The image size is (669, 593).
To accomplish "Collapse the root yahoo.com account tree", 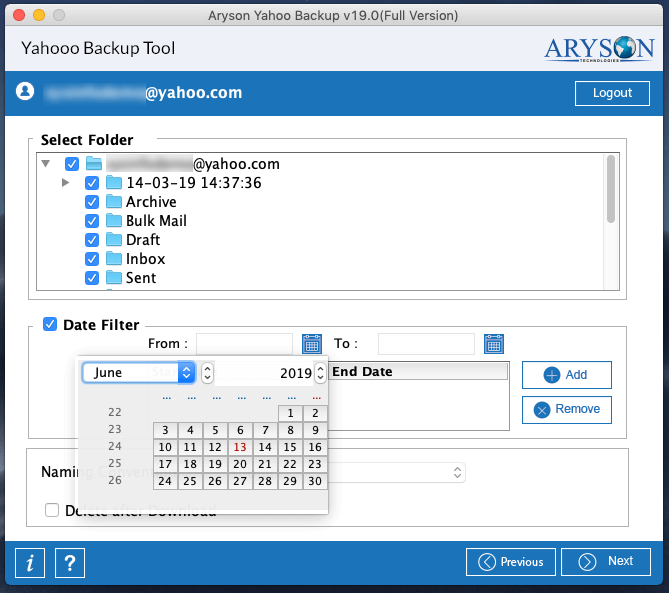I will point(46,163).
